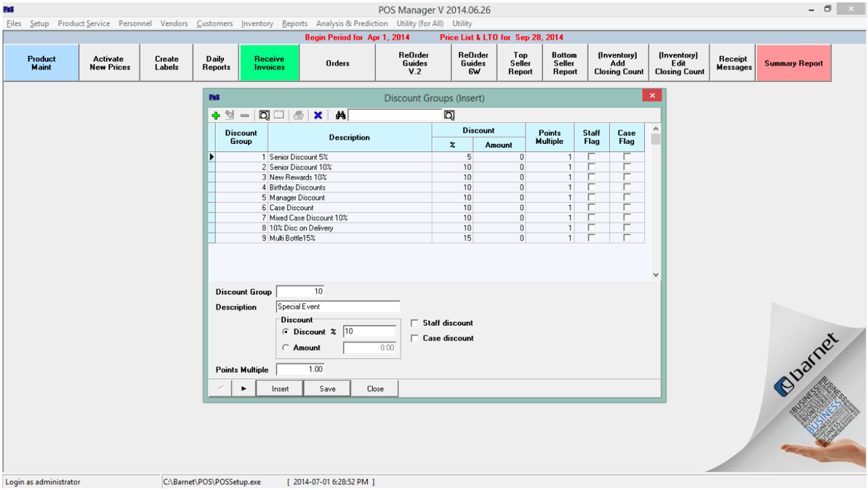Viewport: 868px width, 490px height.
Task: Open Receipt Messages
Action: (734, 63)
